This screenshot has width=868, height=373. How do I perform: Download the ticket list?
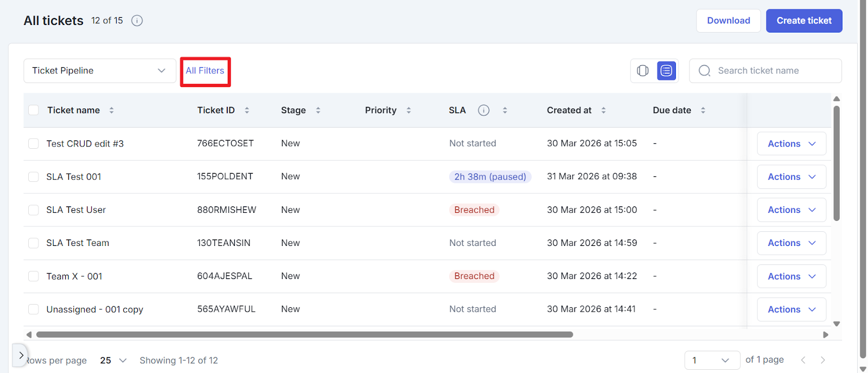(728, 21)
